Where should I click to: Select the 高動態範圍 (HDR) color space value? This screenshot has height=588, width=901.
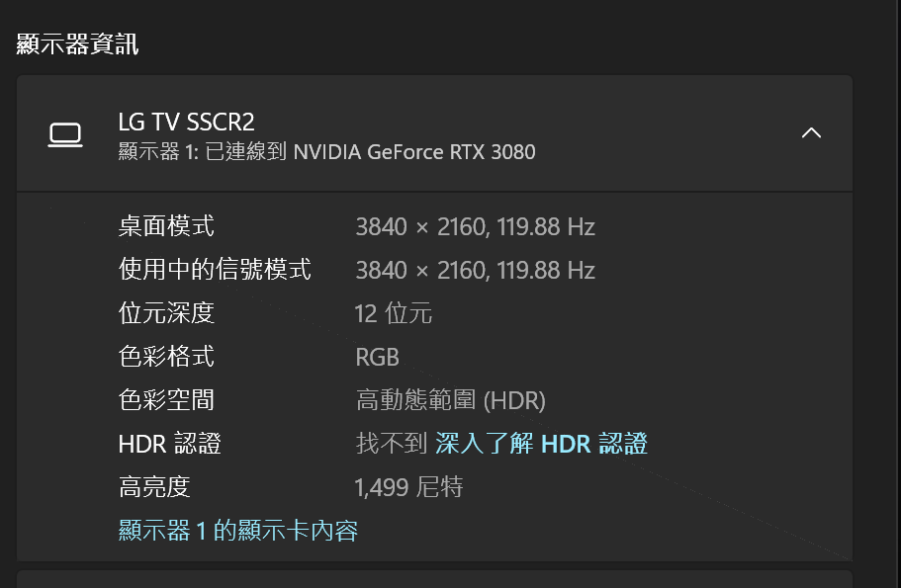451,400
